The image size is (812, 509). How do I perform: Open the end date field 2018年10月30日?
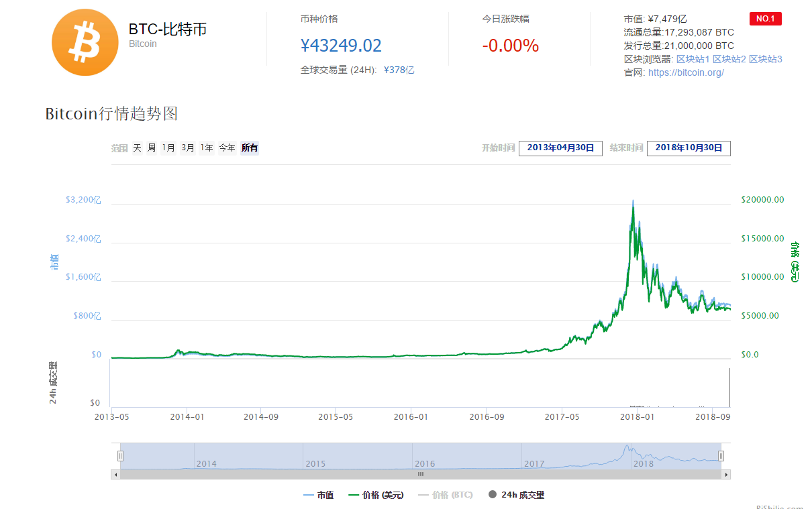coord(689,148)
